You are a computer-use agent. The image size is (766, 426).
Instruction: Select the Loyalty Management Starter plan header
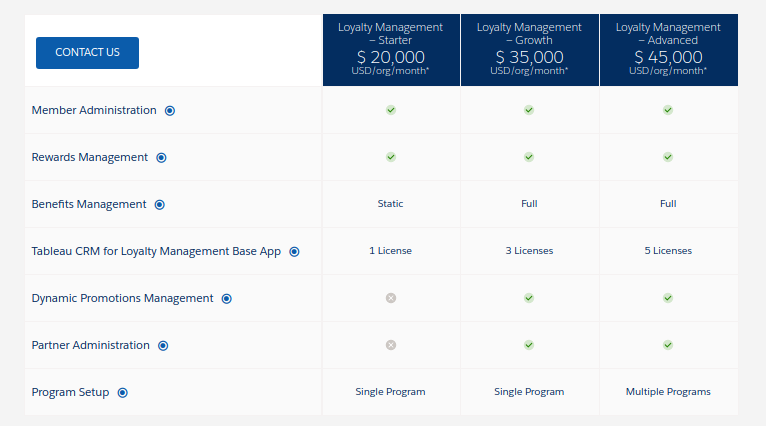[x=390, y=49]
